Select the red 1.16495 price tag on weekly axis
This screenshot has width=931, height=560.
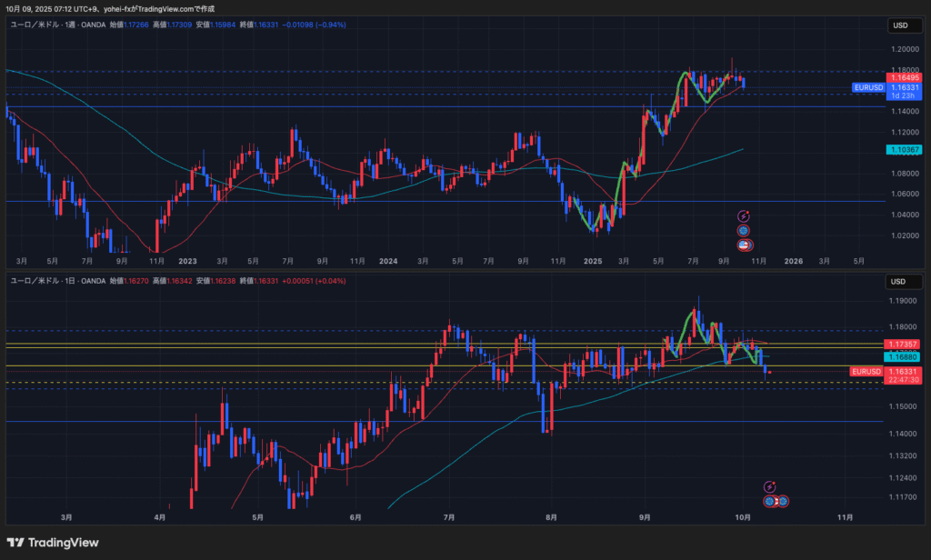pos(904,78)
